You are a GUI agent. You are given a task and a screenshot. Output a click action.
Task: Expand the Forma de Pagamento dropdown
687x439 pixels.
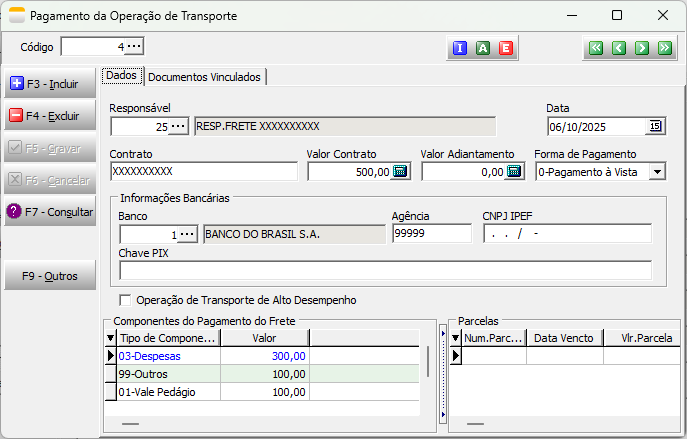click(x=657, y=172)
